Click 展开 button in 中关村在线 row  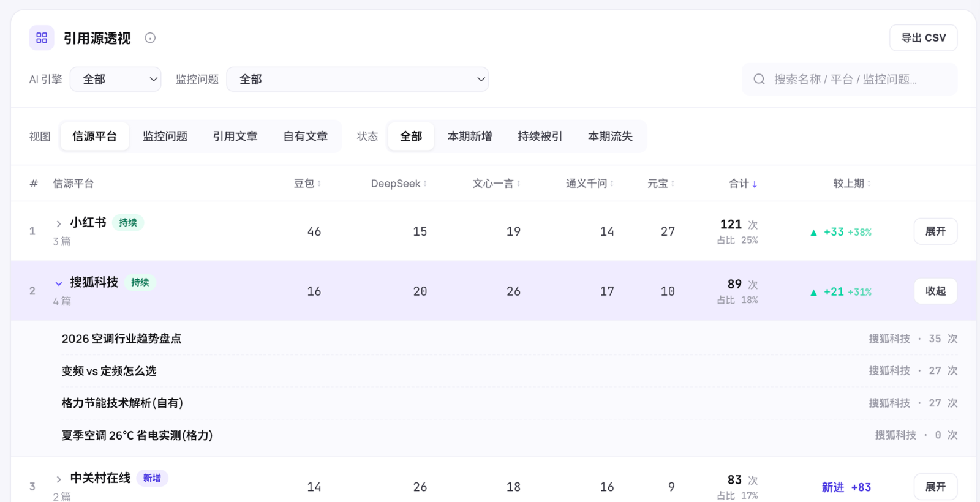(x=935, y=487)
